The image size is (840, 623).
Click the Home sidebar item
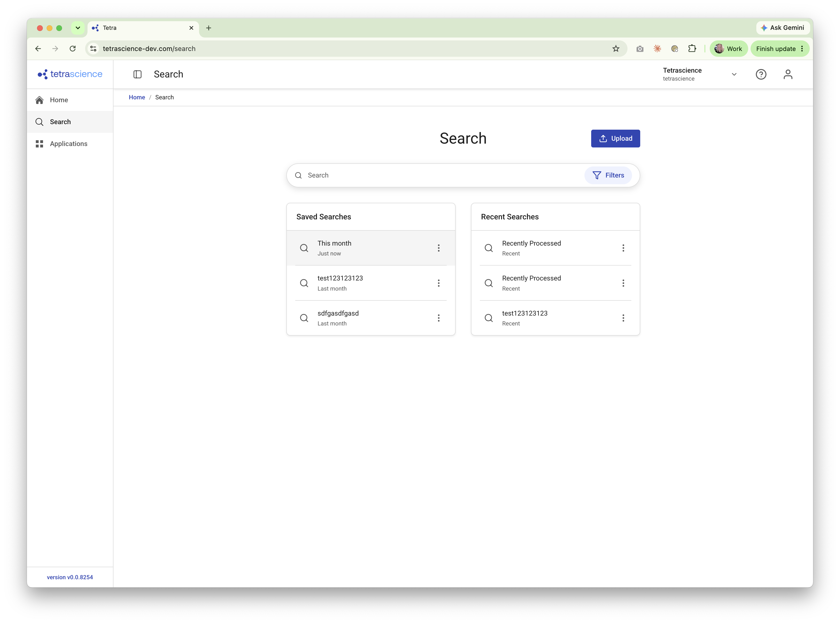click(70, 100)
